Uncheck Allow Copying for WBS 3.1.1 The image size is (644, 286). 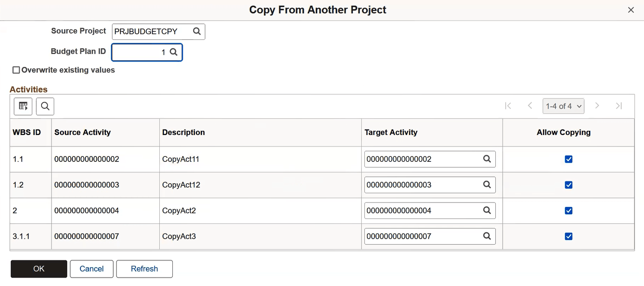569,236
